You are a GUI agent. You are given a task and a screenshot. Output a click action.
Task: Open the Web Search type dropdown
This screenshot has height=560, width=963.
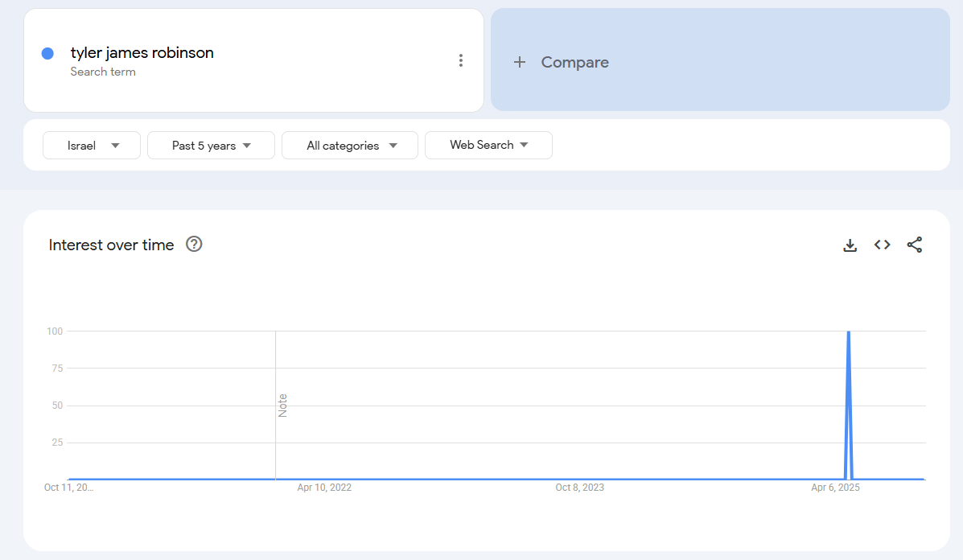[488, 146]
